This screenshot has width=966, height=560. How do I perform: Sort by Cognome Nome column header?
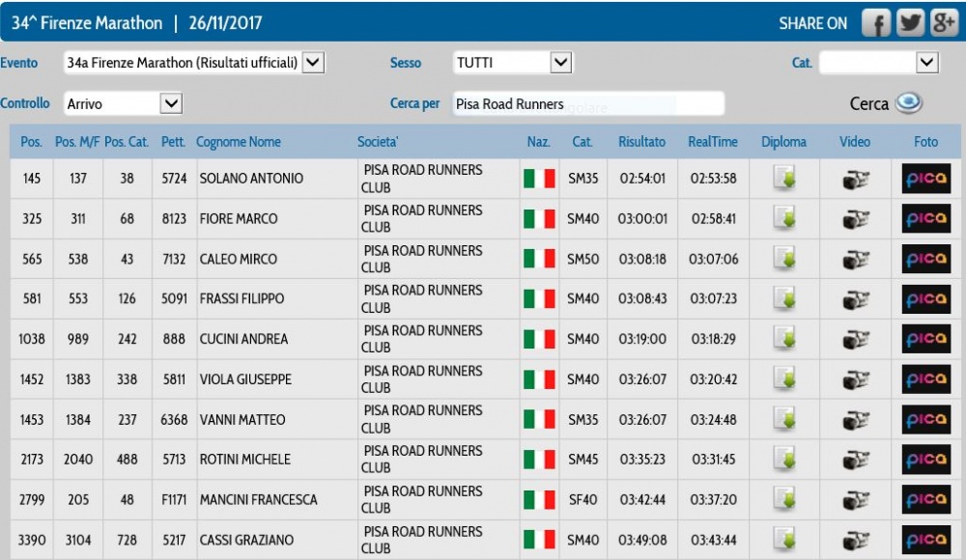pos(239,142)
